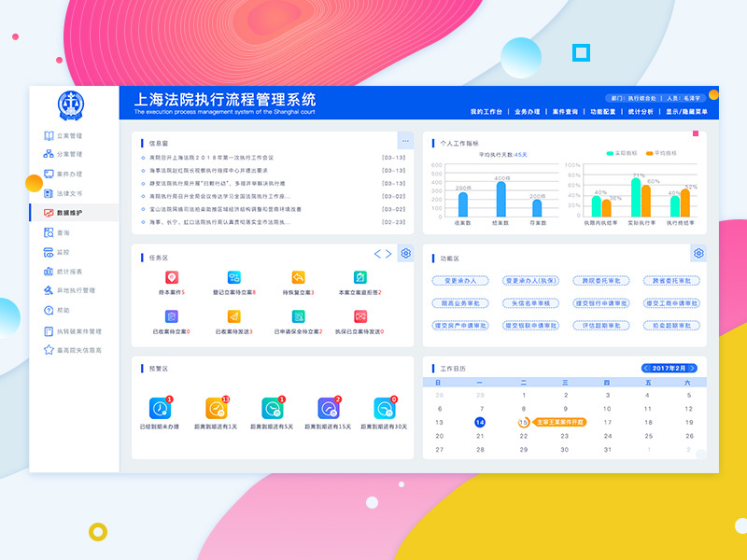Go to next month in 工作日历
The height and width of the screenshot is (560, 747).
pos(692,368)
